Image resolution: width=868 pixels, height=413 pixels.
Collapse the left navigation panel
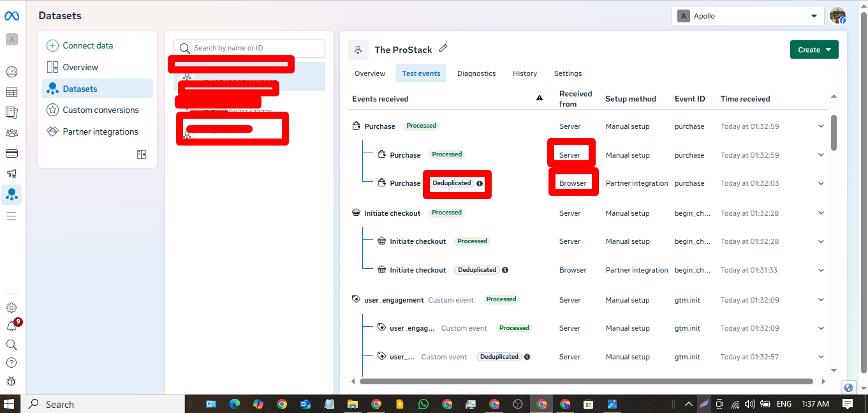pyautogui.click(x=142, y=154)
